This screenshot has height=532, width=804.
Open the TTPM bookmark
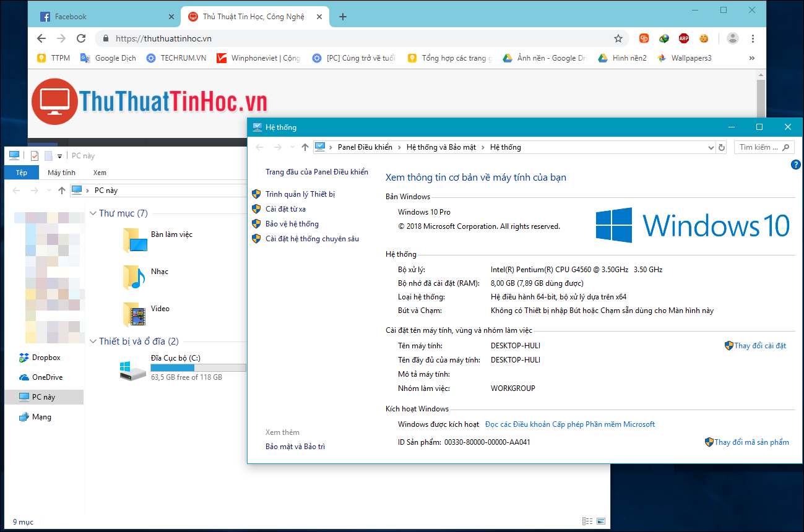click(x=53, y=58)
